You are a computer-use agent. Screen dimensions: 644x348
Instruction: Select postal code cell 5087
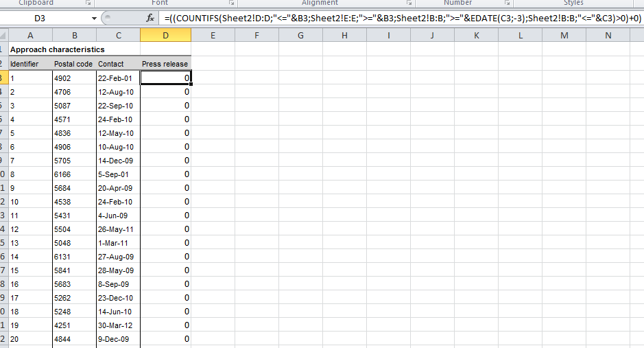click(x=74, y=106)
